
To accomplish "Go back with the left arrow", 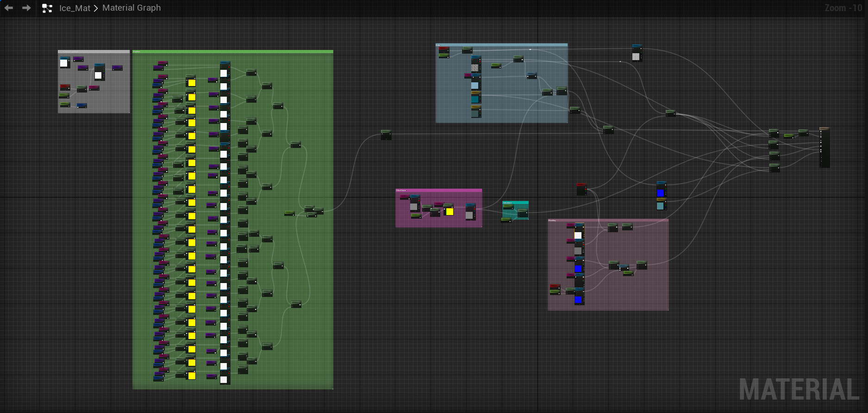I will tap(9, 8).
